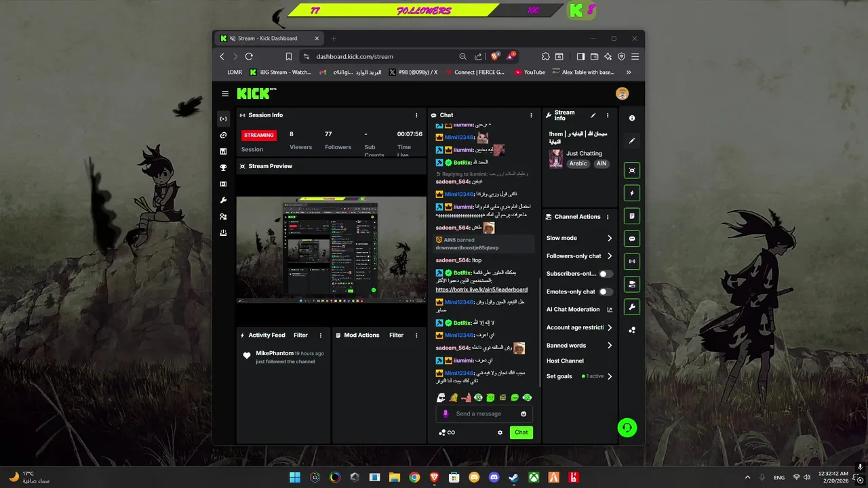Open the iiBG Stream bookmark
This screenshot has width=868, height=488.
(281, 72)
